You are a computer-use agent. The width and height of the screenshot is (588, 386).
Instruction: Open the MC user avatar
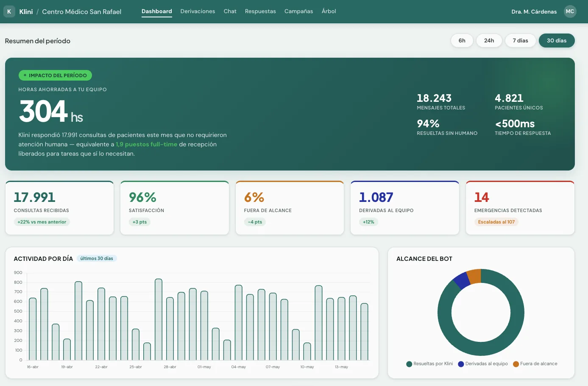[570, 11]
